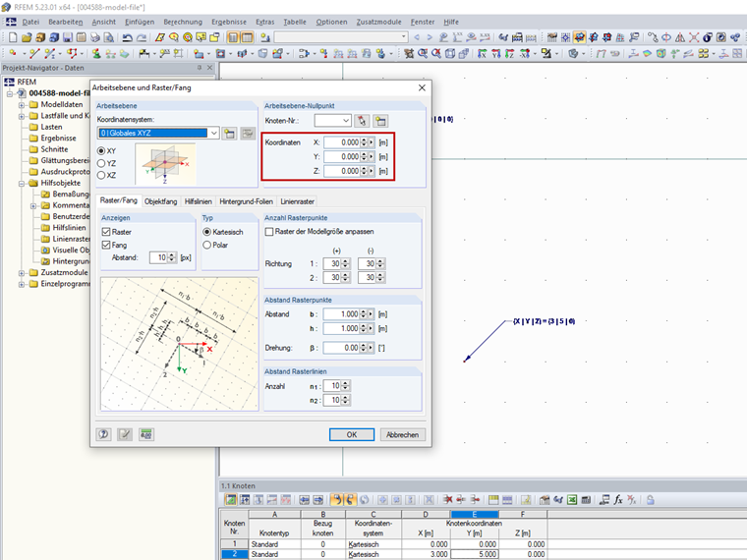Click the X Koordinaten input field
Image resolution: width=747 pixels, height=560 pixels.
tap(342, 142)
